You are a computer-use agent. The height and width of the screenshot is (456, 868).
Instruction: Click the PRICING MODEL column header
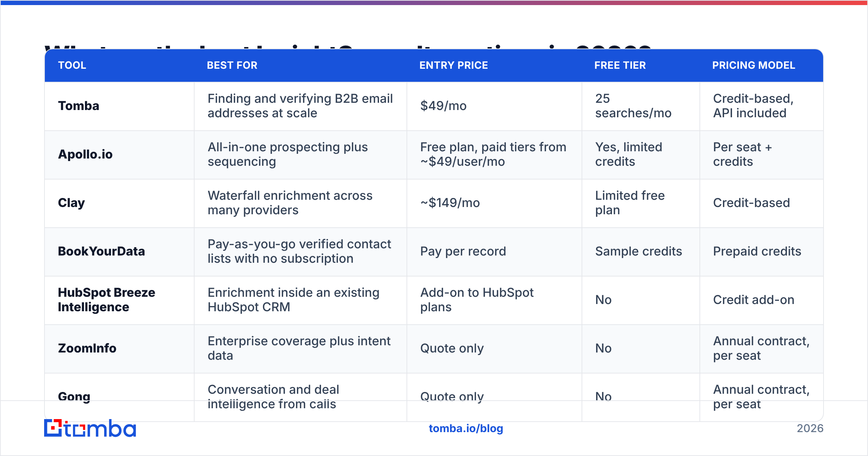[754, 65]
